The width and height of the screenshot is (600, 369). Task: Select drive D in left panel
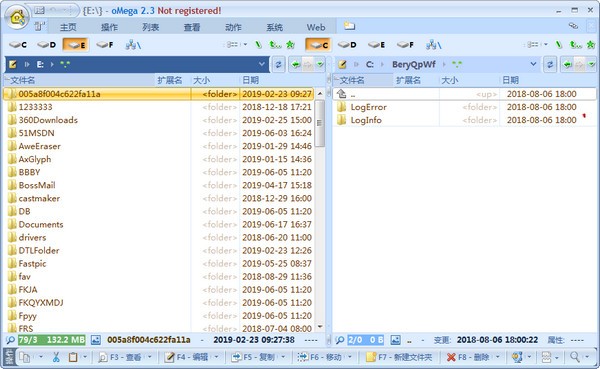point(47,45)
